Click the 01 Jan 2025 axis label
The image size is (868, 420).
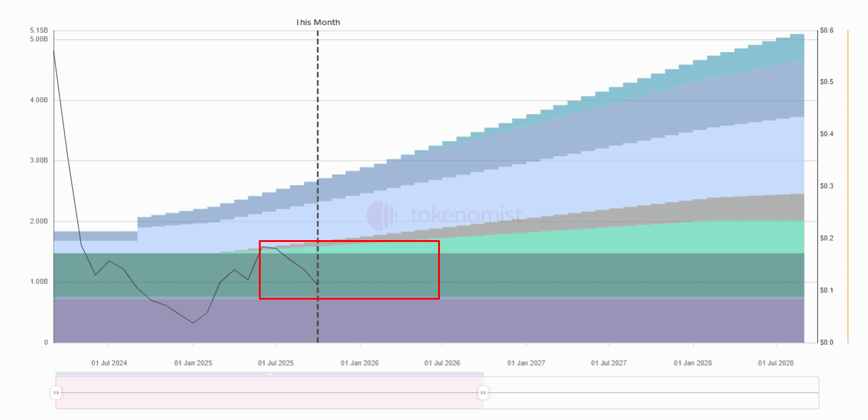pos(193,363)
